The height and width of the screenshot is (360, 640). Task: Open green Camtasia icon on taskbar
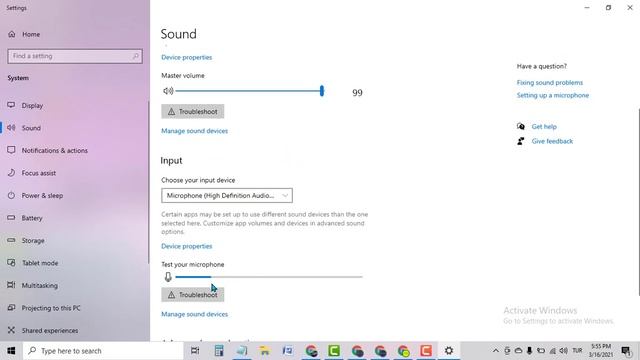(x=334, y=351)
